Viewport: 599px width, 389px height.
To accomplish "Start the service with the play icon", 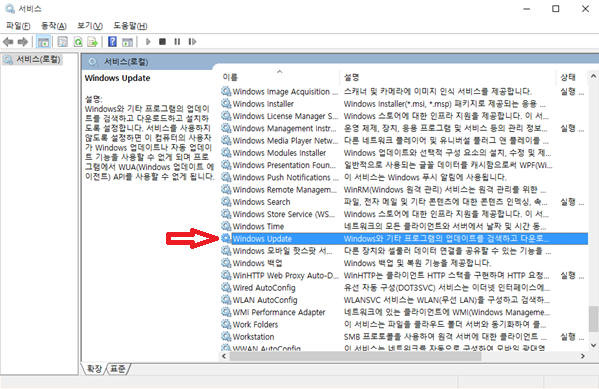I will [148, 42].
